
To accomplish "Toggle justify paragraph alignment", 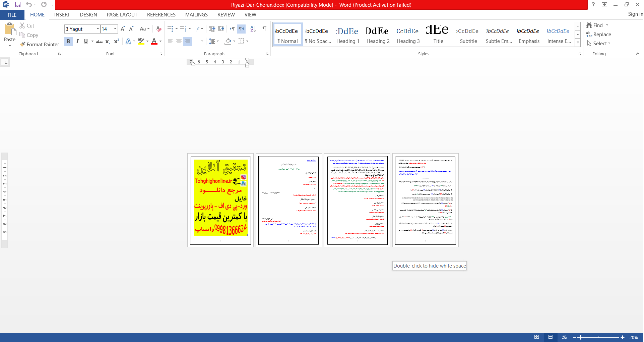I will (x=196, y=41).
